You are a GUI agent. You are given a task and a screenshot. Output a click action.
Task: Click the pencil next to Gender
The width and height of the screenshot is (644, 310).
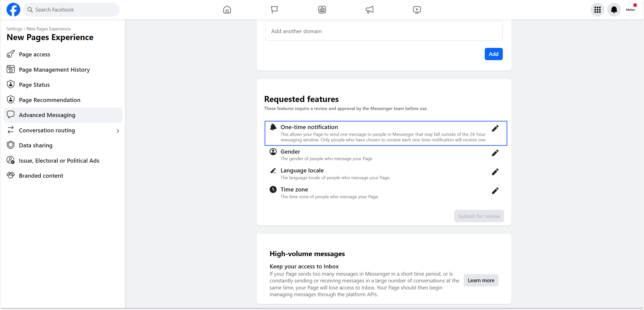495,153
